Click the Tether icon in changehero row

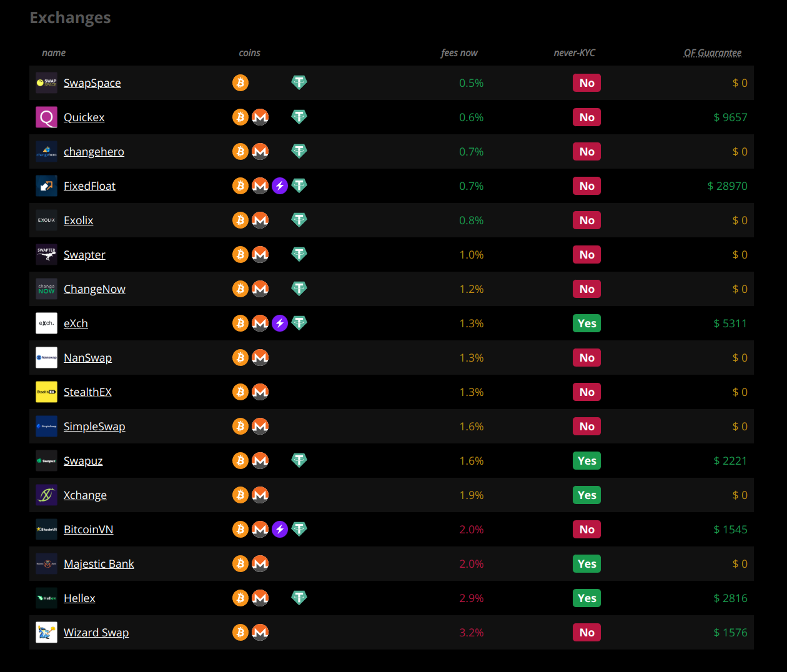(x=299, y=151)
